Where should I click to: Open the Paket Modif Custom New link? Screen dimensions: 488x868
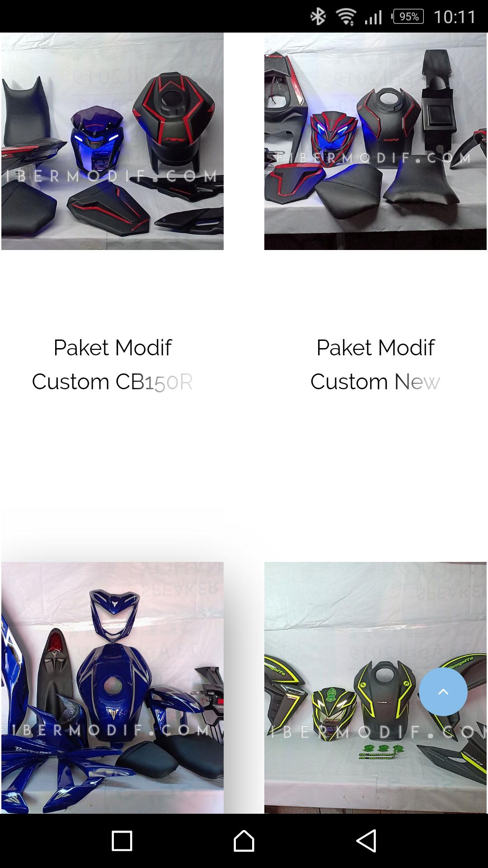(x=375, y=364)
